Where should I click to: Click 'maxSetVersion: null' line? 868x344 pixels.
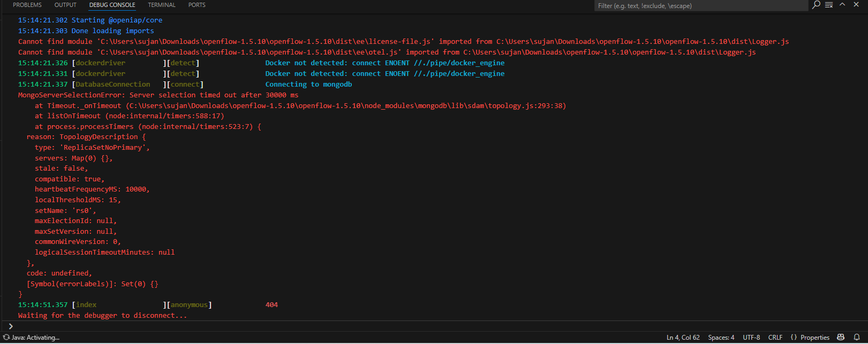pos(76,232)
